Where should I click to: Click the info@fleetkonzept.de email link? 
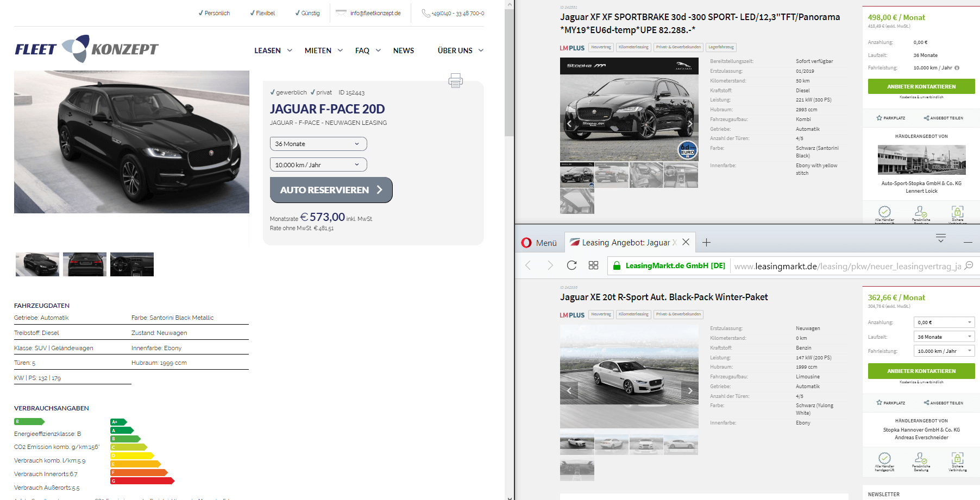pos(375,13)
